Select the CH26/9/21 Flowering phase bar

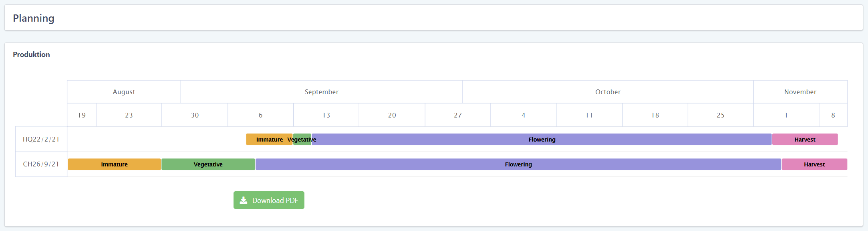(518, 164)
